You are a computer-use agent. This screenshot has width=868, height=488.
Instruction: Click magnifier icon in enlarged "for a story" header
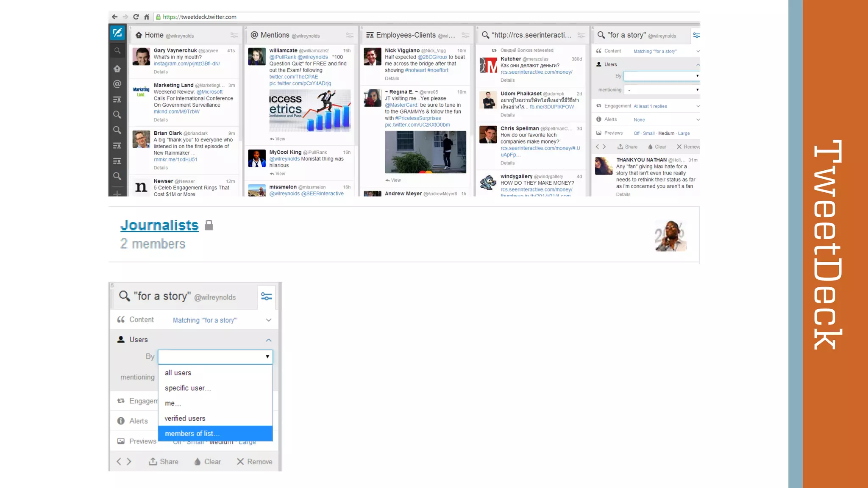coord(124,296)
